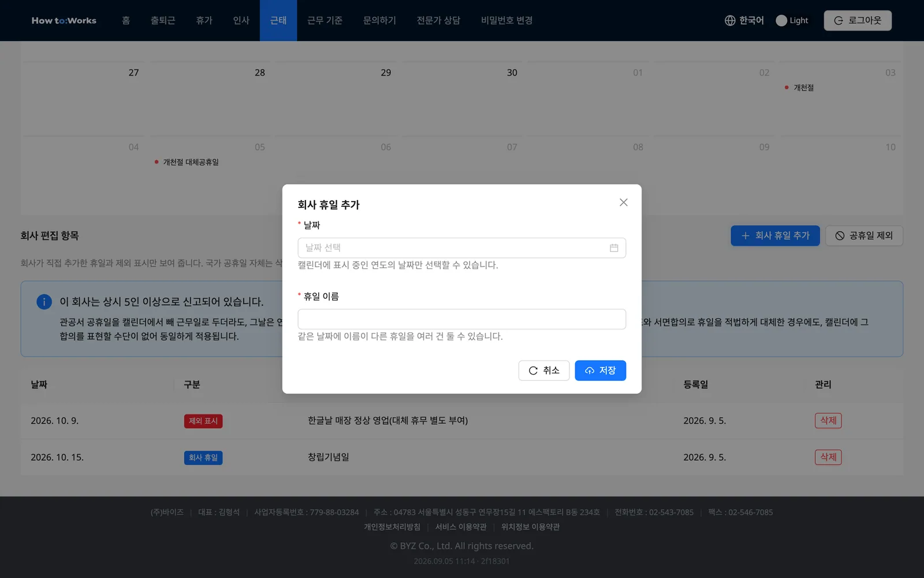Open the 출퇴근 menu

click(163, 20)
